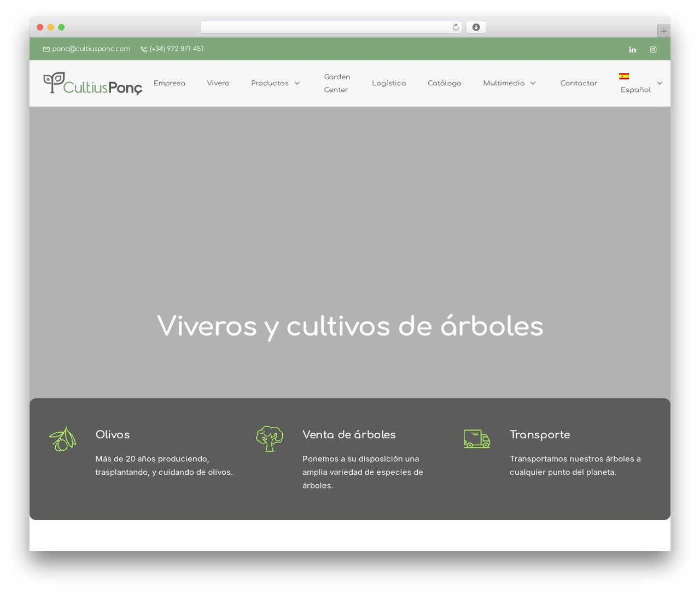Click the Transporte heading
This screenshot has width=700, height=593.
click(x=540, y=434)
